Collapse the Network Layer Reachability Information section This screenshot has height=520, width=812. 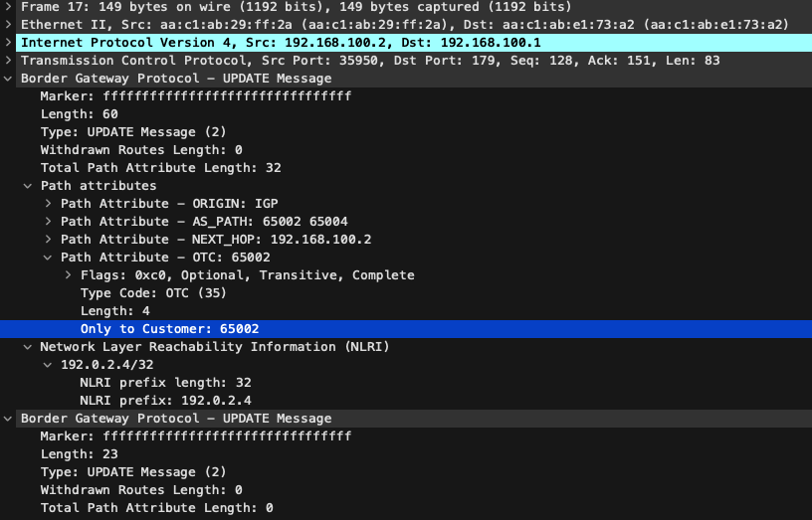pyautogui.click(x=28, y=347)
